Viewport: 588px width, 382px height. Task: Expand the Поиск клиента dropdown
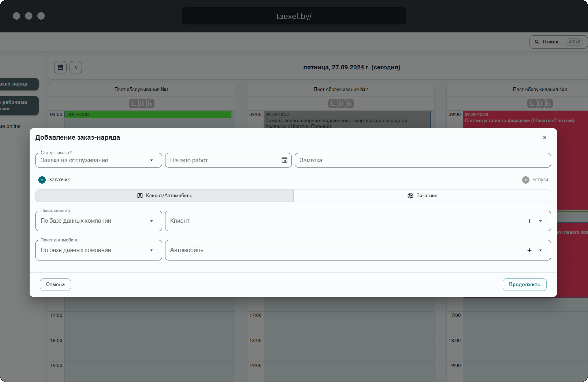(151, 221)
